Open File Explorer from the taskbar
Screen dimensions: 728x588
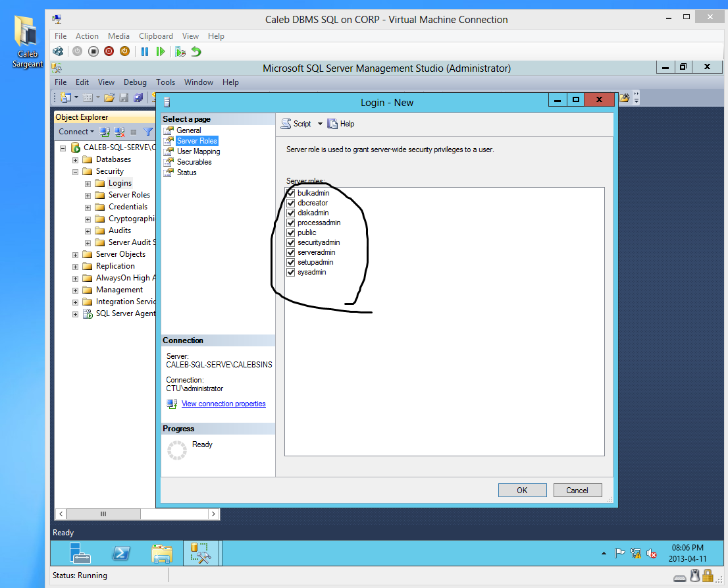161,553
